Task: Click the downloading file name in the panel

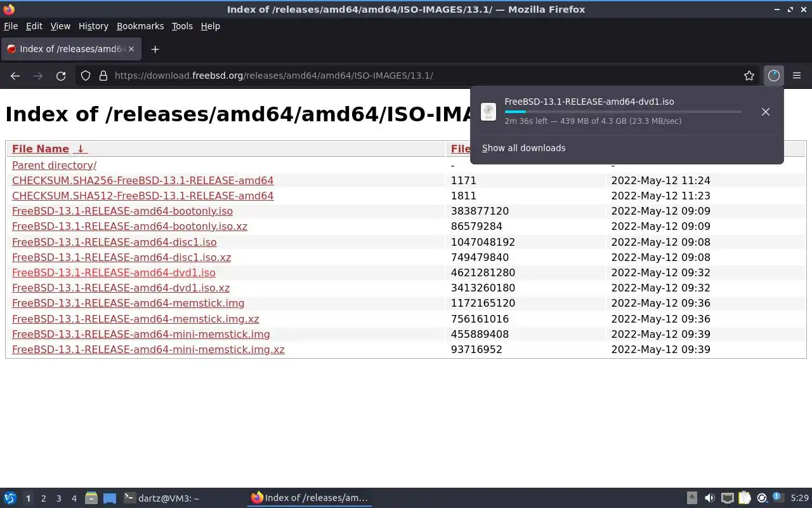Action: pos(589,102)
